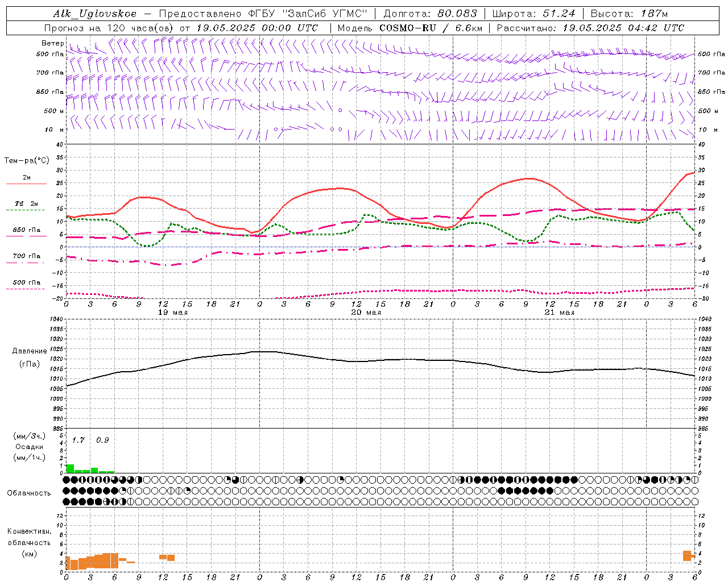Screen dimensions: 728x582
Task: Click the Высота: 187м value
Action: (629, 14)
